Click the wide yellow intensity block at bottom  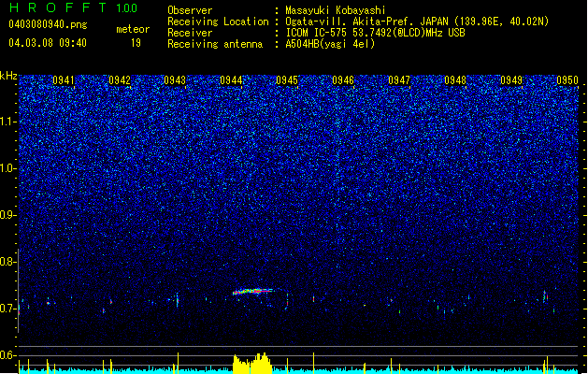tap(252, 363)
